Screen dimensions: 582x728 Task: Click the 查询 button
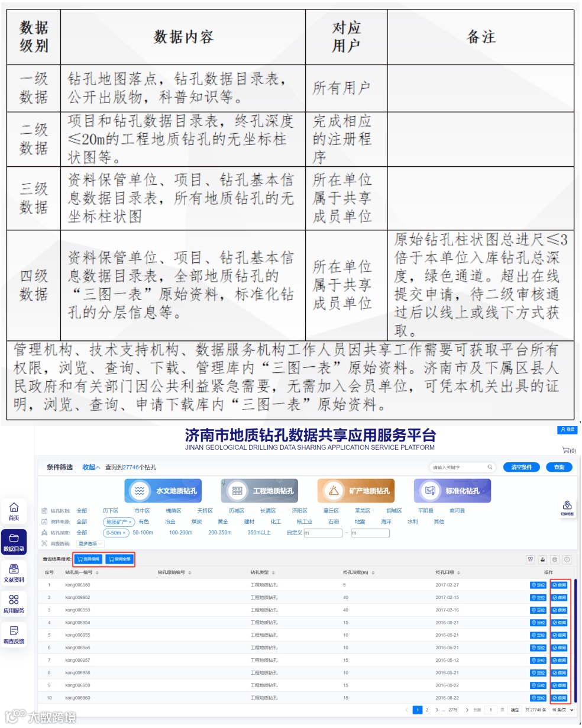click(x=559, y=467)
